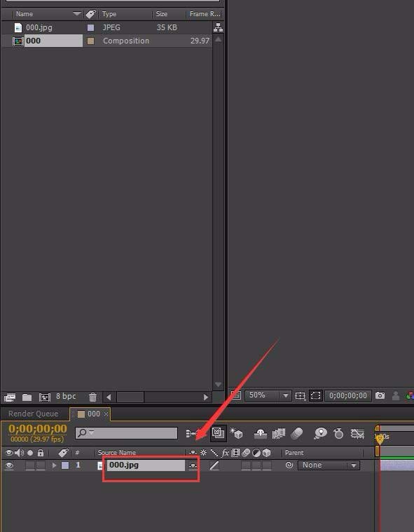Viewport: 414px width, 532px height.
Task: Create a new composition icon
Action: click(44, 397)
